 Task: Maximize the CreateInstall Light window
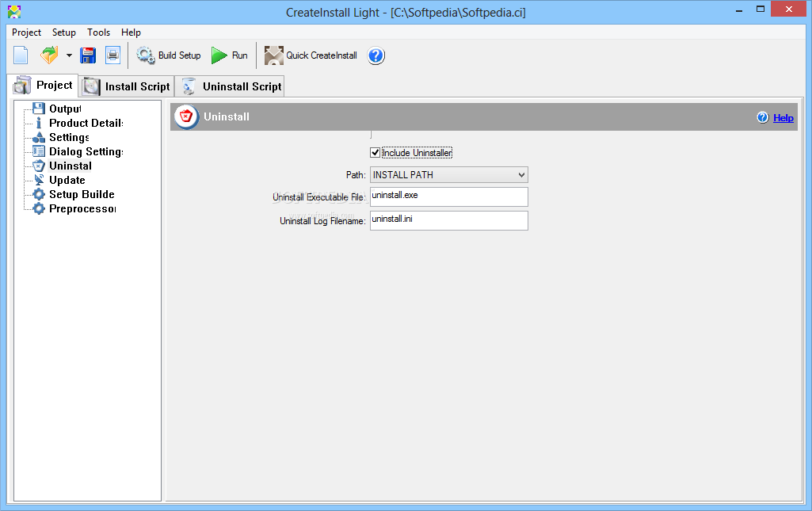coord(761,10)
